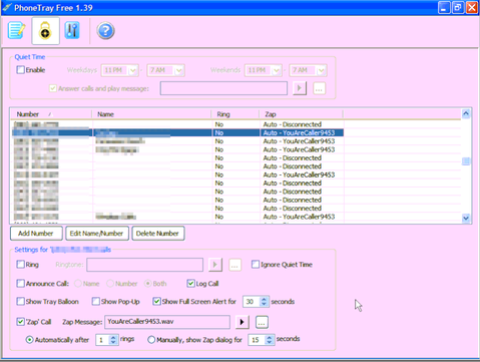Play the Zap message audio
The width and height of the screenshot is (480, 362).
[242, 322]
